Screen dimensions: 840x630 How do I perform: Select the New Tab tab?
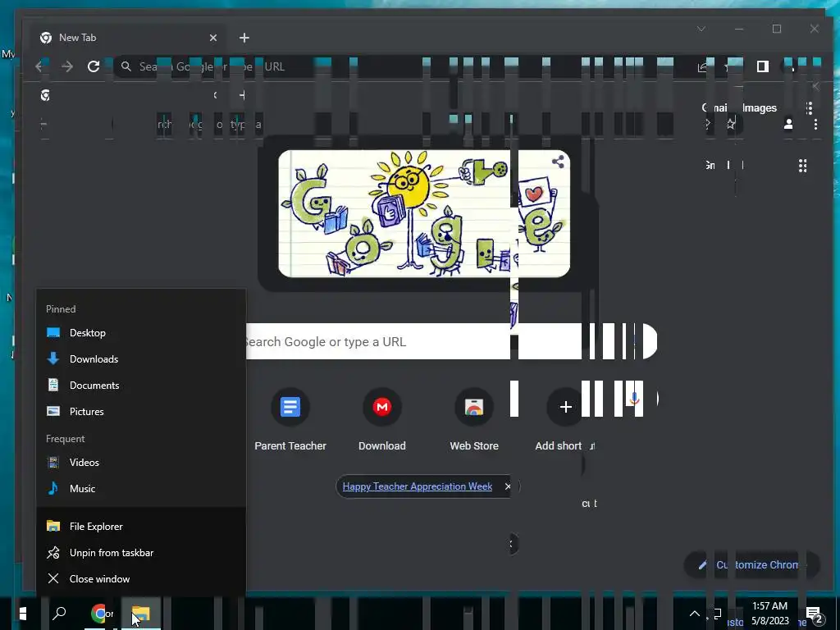(127, 38)
